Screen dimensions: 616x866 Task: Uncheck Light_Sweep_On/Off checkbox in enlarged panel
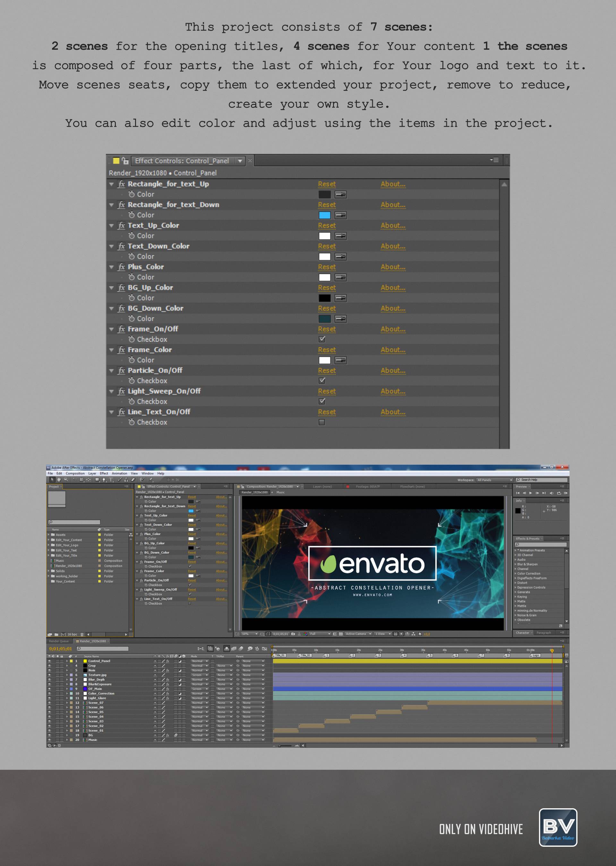(x=322, y=402)
